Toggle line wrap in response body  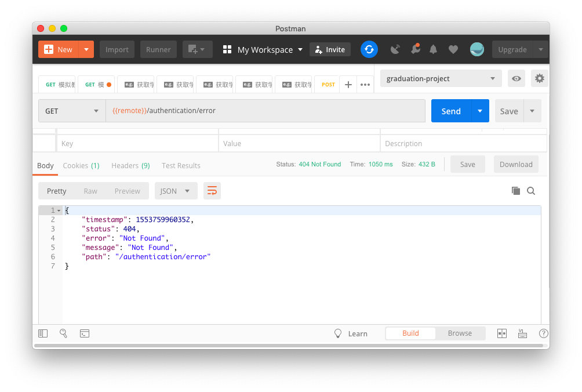[x=212, y=191]
